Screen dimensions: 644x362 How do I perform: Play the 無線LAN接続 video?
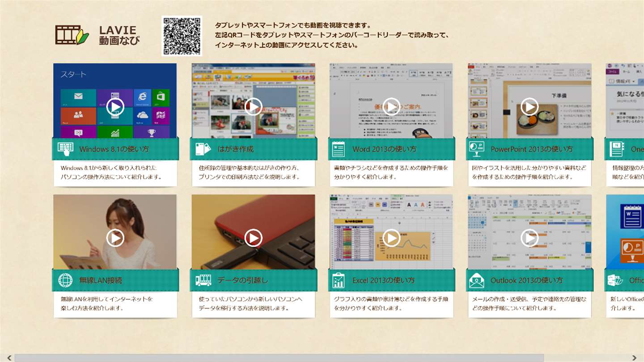(115, 238)
